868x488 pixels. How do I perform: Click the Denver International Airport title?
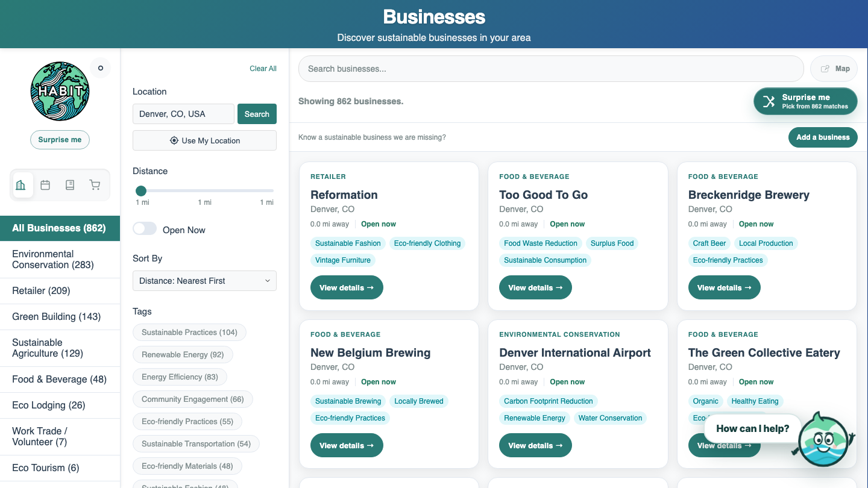click(x=575, y=352)
